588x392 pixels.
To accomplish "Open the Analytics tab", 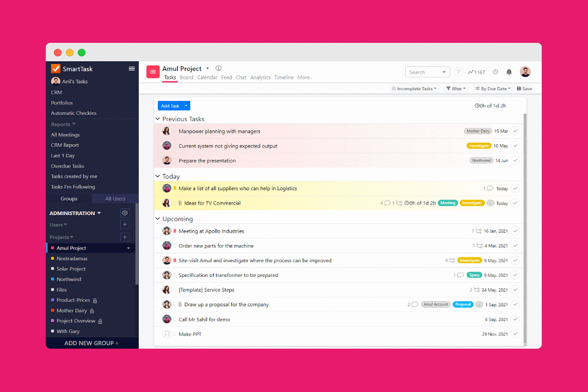I will (260, 77).
